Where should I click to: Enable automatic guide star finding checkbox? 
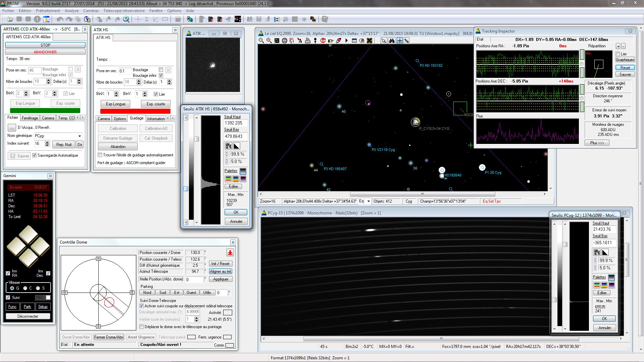tap(100, 155)
